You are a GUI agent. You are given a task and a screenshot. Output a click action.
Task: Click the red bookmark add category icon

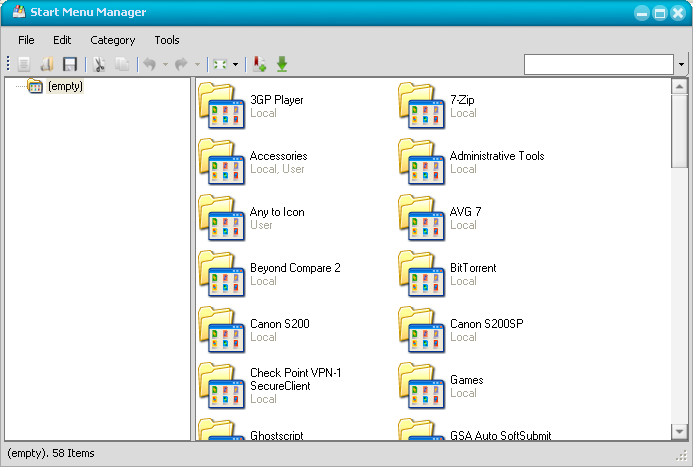[x=259, y=64]
